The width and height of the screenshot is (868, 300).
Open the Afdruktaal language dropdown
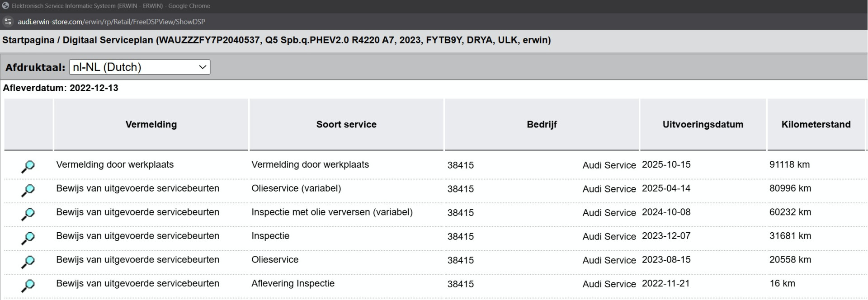pos(139,67)
